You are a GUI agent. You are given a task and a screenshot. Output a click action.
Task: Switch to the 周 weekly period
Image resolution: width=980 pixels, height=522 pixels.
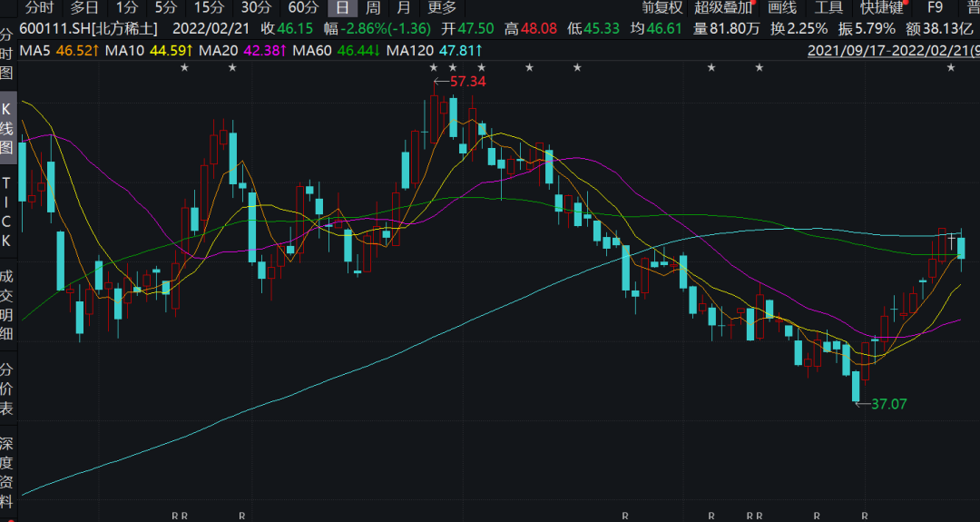(x=373, y=8)
